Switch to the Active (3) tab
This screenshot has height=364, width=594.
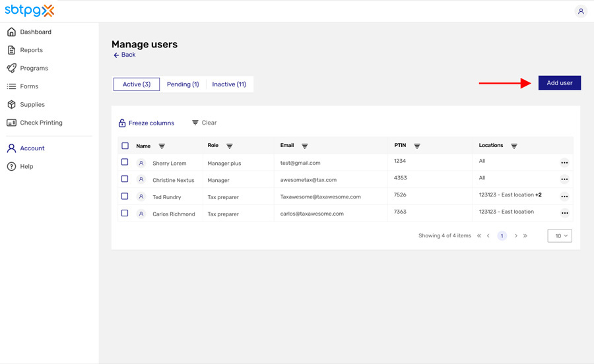[137, 84]
